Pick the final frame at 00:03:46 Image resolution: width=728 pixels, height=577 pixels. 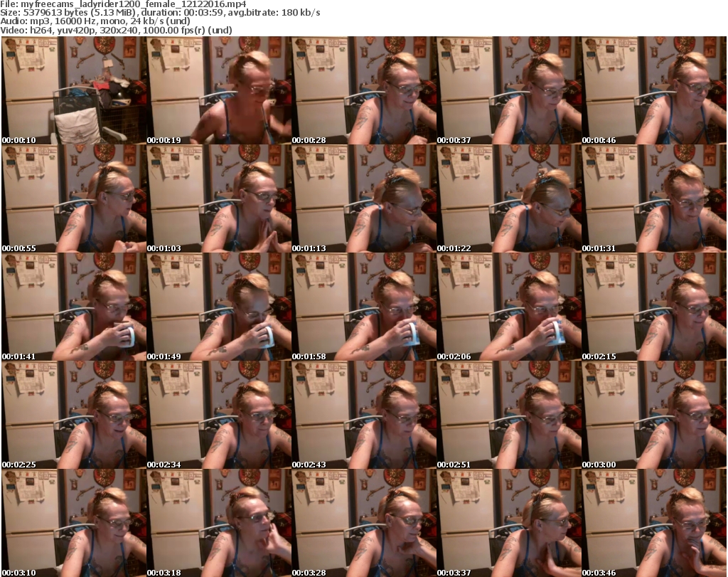tap(654, 523)
